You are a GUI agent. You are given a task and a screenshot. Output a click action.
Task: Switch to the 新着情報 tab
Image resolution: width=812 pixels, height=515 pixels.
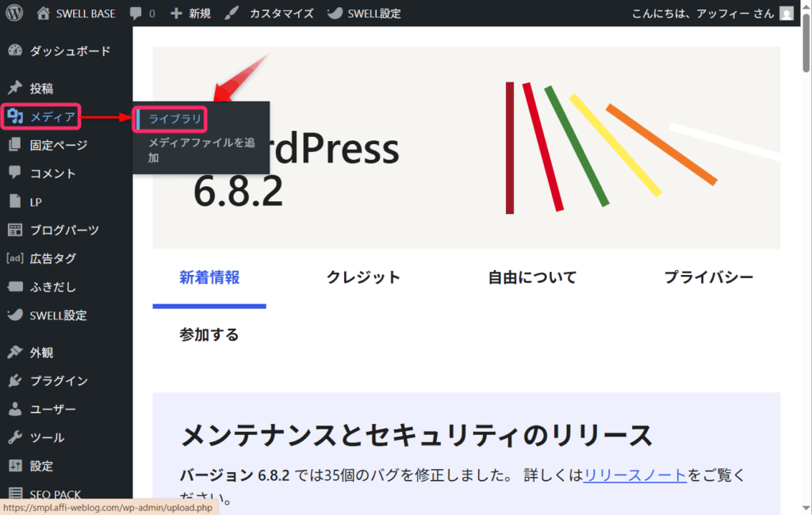coord(209,277)
